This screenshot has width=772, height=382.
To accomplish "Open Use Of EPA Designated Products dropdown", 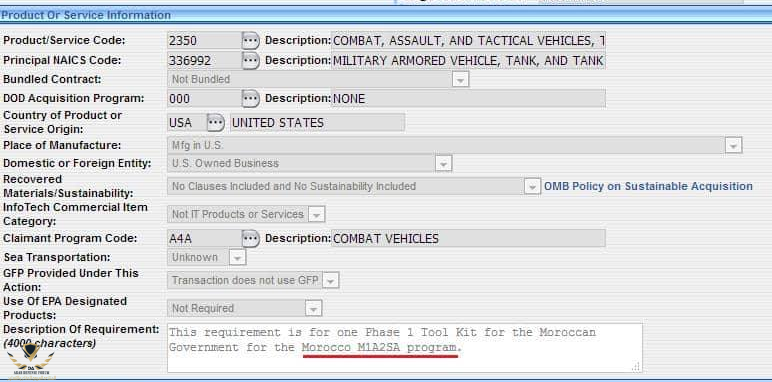I will pos(314,309).
